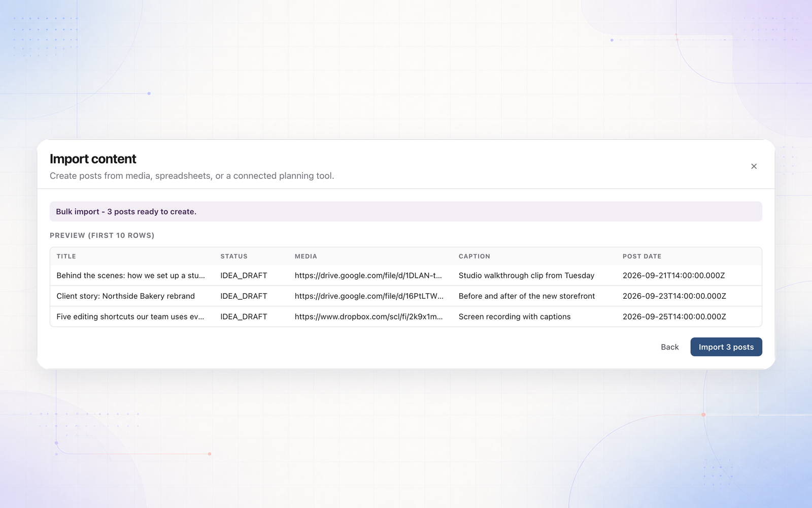This screenshot has width=812, height=508.
Task: Click the 'Import content' dialog heading
Action: (93, 159)
